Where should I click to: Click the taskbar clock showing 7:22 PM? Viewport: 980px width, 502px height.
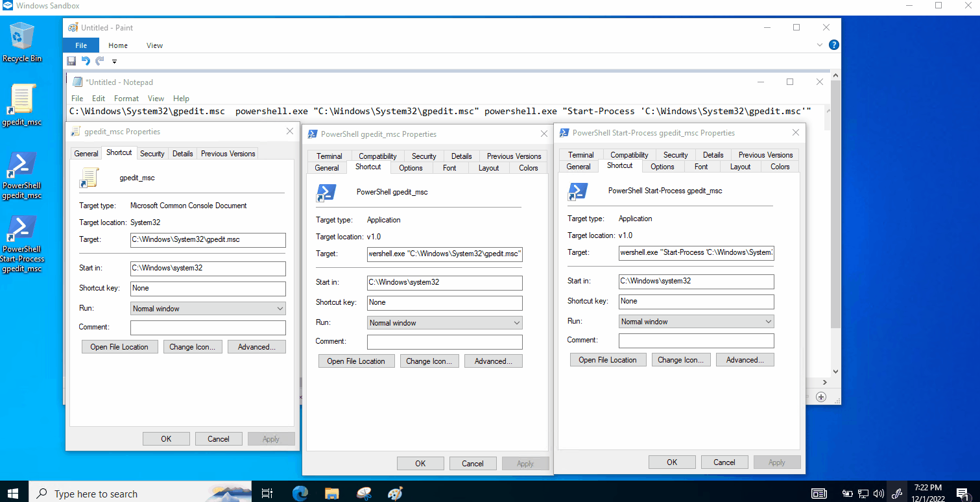coord(928,494)
